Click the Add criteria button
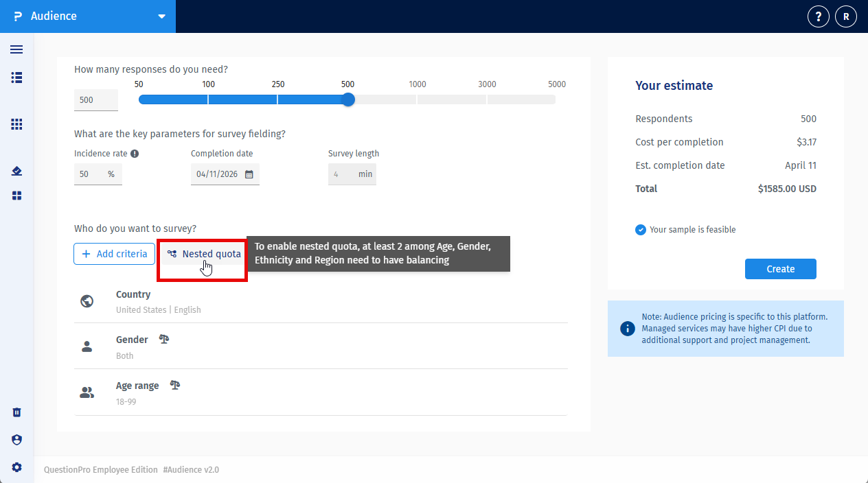 (114, 254)
